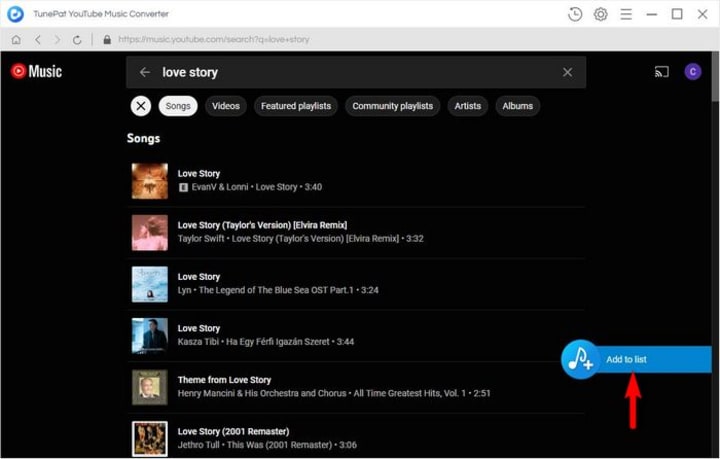
Task: Select the Videos filter chip
Action: coord(226,106)
